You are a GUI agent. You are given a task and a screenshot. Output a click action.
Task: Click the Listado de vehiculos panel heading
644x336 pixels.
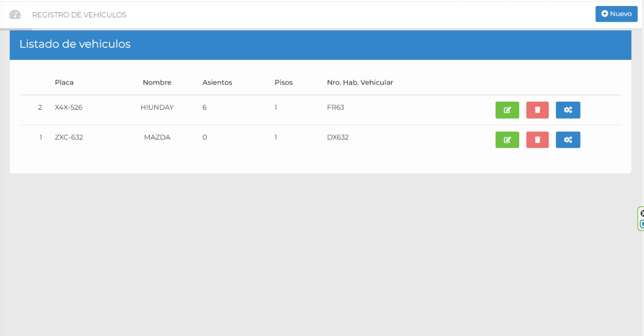pyautogui.click(x=75, y=44)
